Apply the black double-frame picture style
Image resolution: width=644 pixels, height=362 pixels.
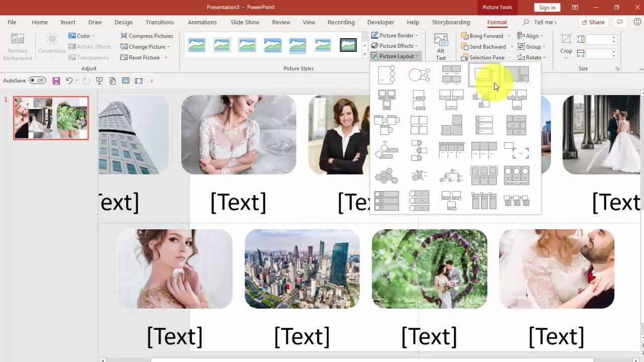click(x=348, y=45)
